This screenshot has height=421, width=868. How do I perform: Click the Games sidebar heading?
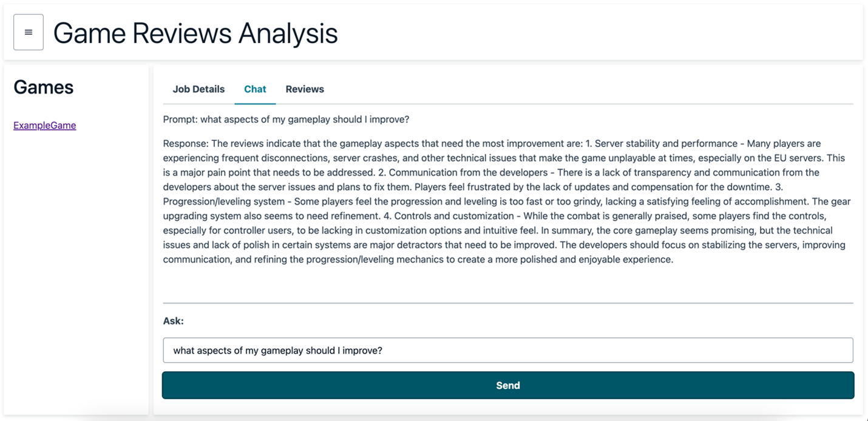(x=44, y=87)
